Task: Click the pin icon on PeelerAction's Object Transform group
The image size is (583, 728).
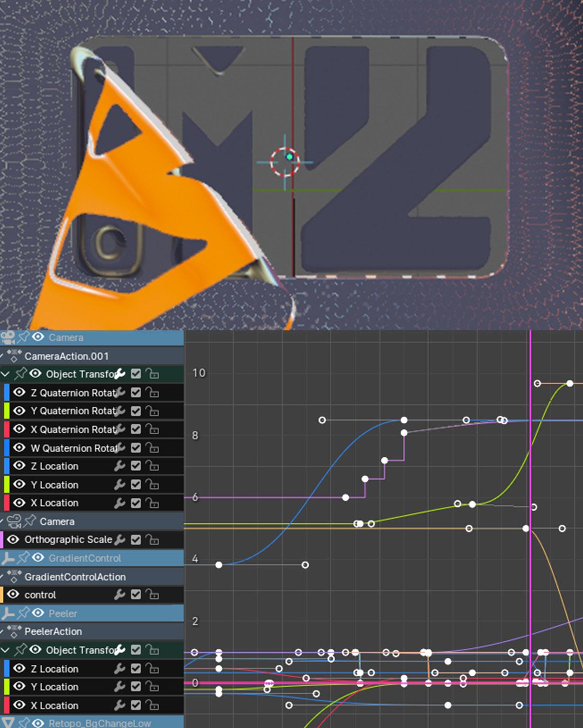Action: [20, 650]
